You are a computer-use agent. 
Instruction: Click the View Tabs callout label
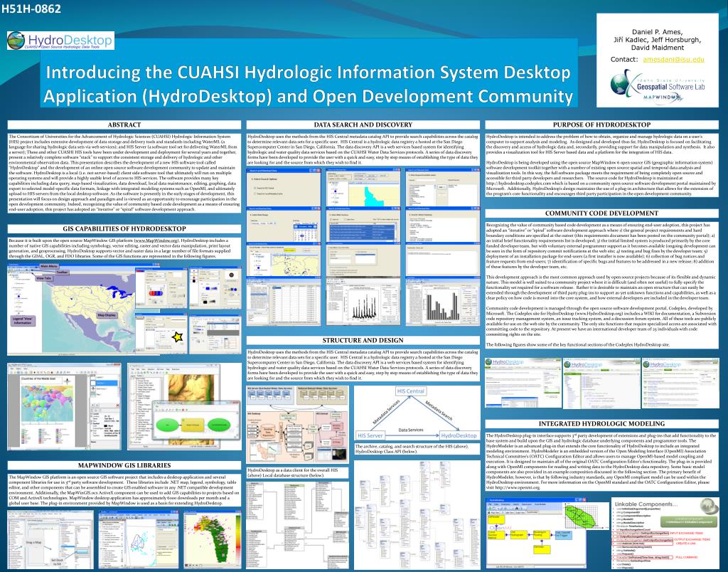[x=44, y=278]
